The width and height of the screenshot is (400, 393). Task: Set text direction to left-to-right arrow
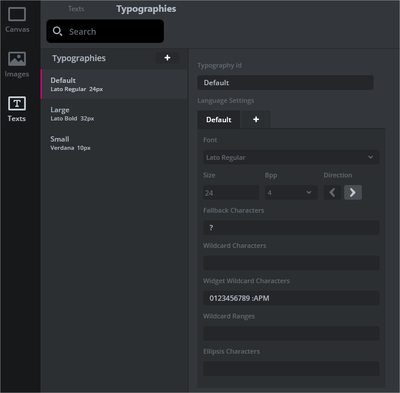point(353,192)
